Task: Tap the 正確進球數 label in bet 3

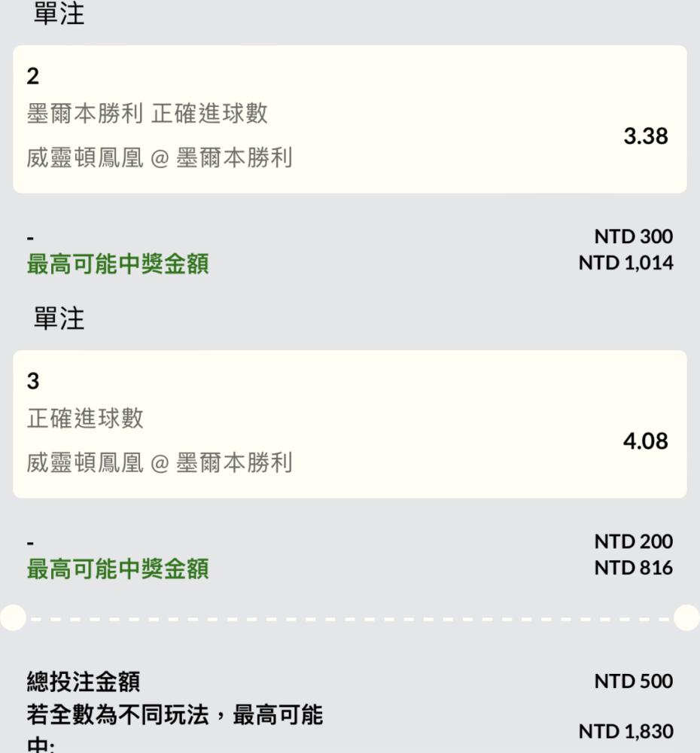Action: [85, 418]
